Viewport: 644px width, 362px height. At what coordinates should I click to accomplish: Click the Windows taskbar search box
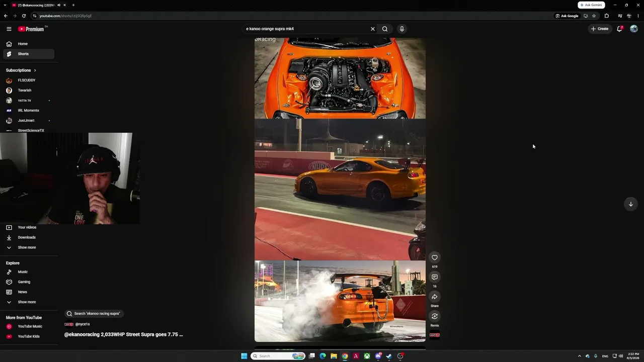pos(278,356)
